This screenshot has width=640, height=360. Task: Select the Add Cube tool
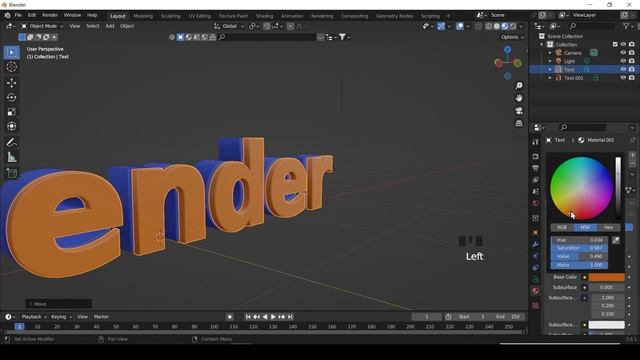tap(11, 173)
